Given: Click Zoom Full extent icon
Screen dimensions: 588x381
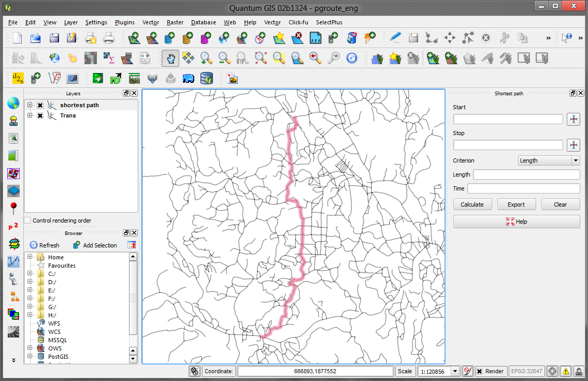Looking at the screenshot, I should pyautogui.click(x=260, y=58).
